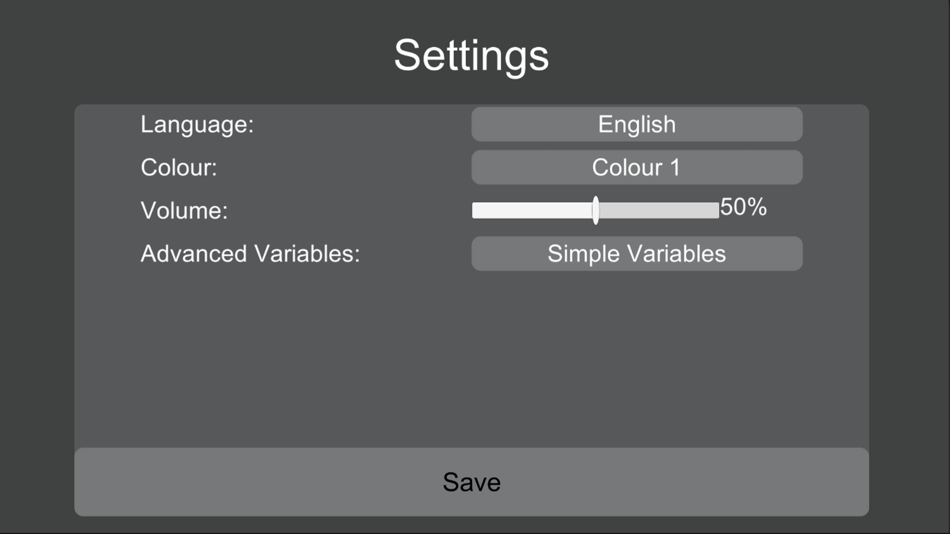
Task: Click the Volume slider handle
Action: point(595,210)
